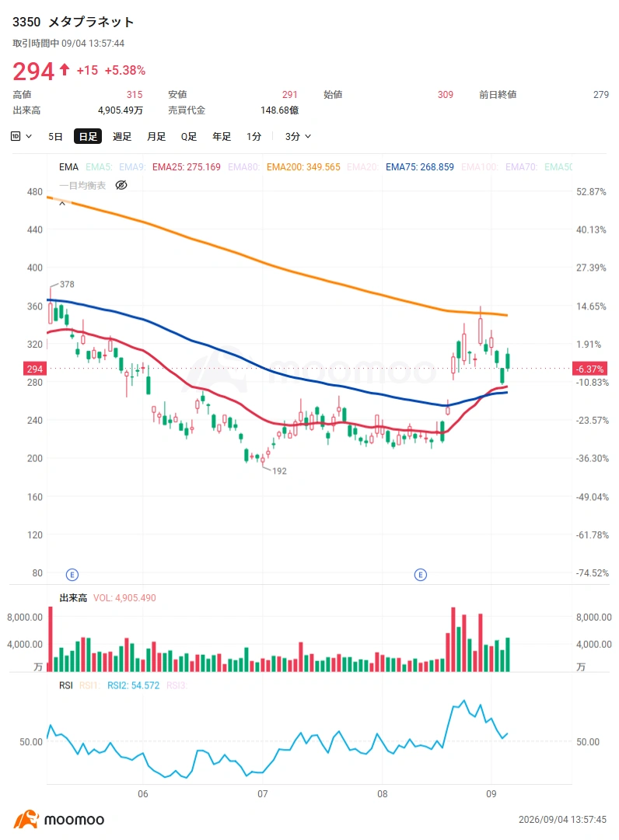This screenshot has height=840, width=619.
Task: Click the 一目均衡表 indicator label
Action: [x=82, y=185]
